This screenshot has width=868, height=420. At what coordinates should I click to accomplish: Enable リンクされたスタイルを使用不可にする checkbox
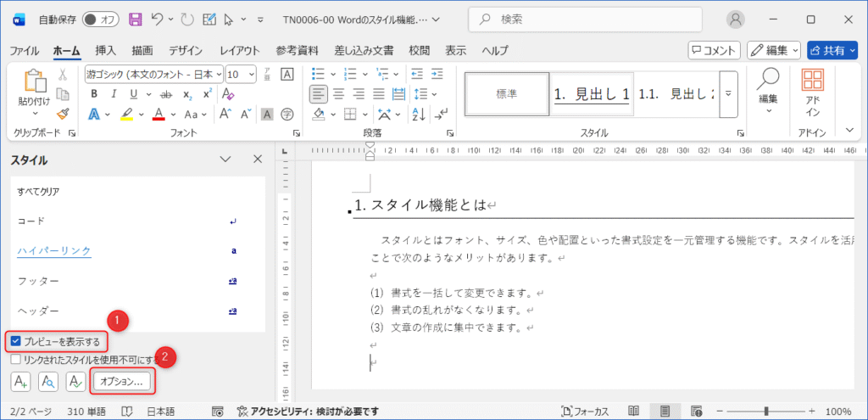point(16,360)
